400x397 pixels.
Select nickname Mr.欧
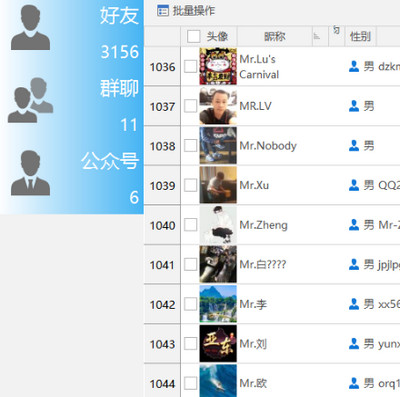point(253,383)
